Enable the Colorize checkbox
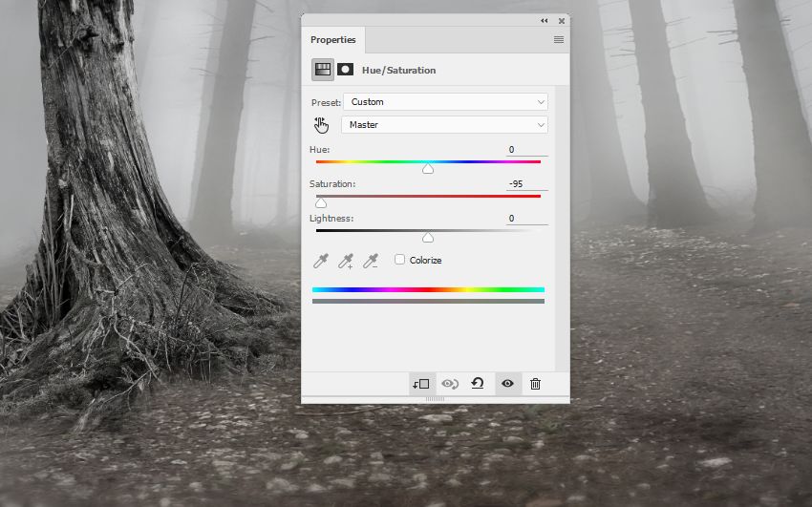The image size is (812, 507). pyautogui.click(x=399, y=259)
